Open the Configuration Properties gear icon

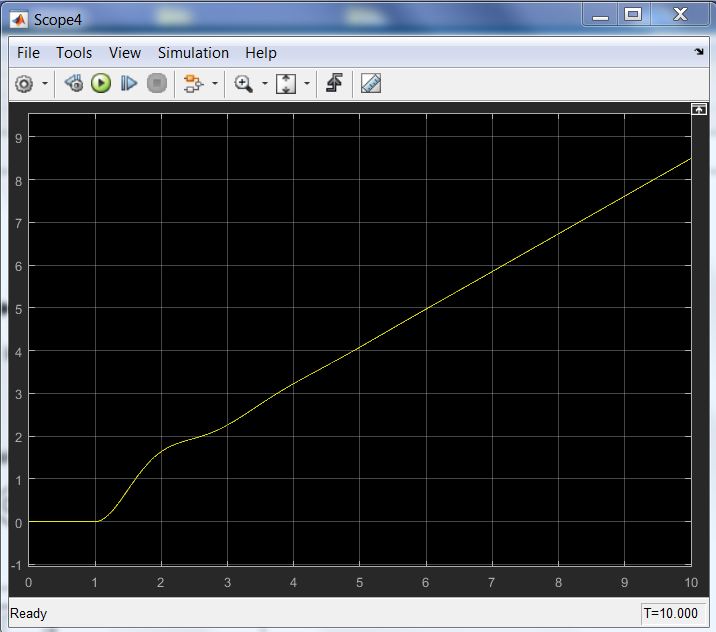coord(24,84)
